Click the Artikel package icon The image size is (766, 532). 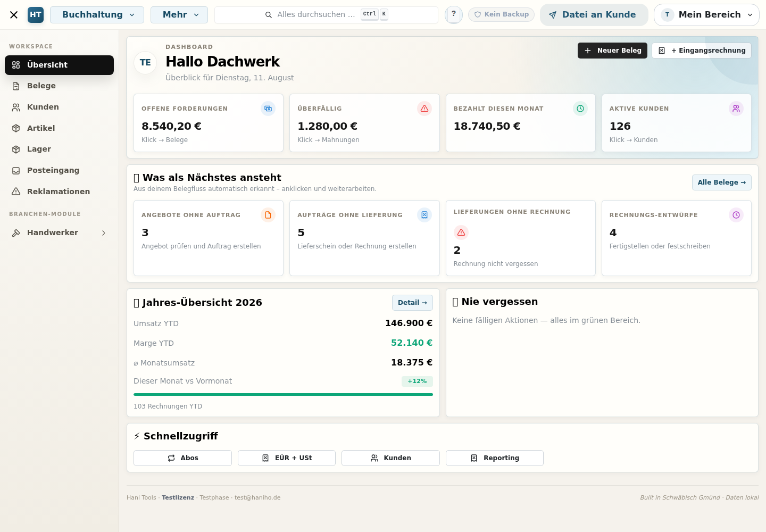(x=16, y=128)
